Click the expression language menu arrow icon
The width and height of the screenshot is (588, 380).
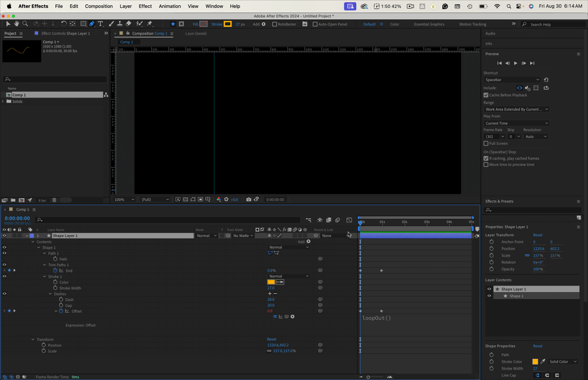[292, 316]
